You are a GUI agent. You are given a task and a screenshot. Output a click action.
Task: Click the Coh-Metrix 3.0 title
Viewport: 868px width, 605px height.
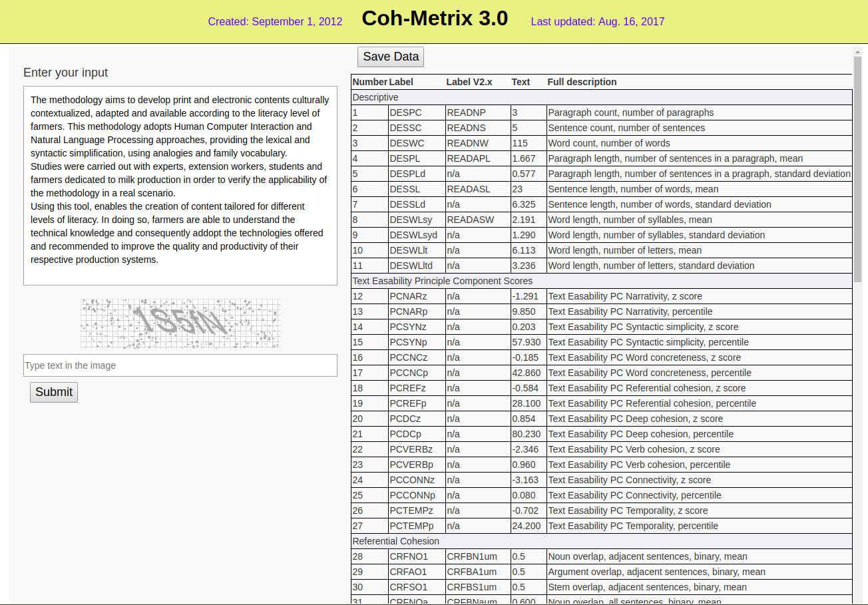[x=435, y=19]
